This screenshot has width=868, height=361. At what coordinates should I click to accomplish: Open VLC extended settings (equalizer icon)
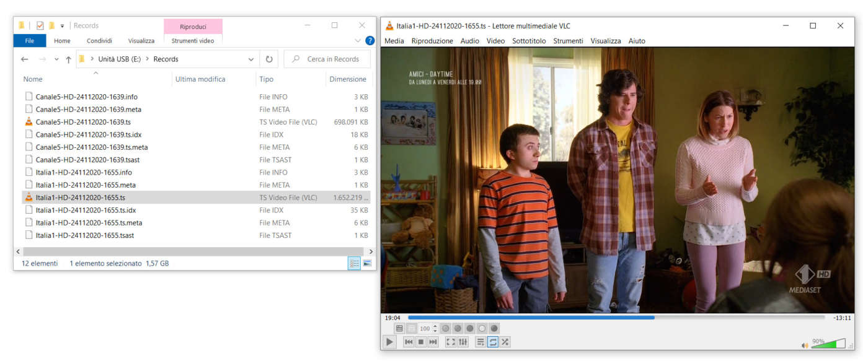click(x=463, y=342)
